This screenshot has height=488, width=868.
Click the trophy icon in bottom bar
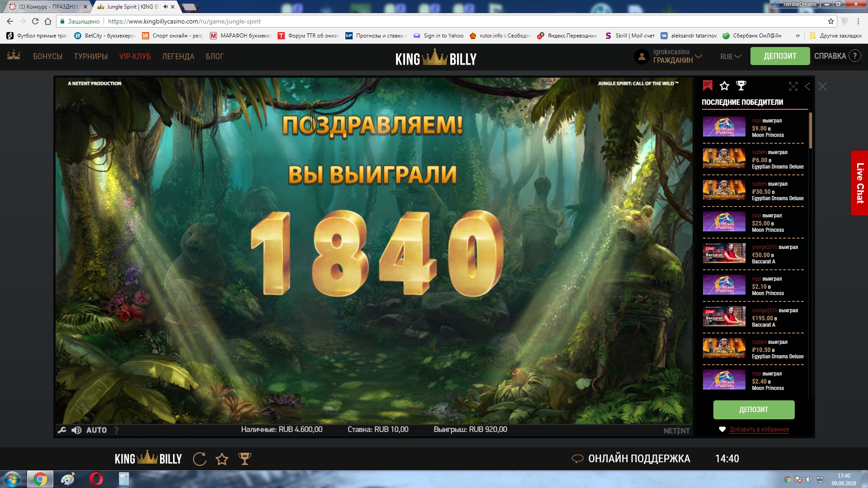click(x=245, y=459)
